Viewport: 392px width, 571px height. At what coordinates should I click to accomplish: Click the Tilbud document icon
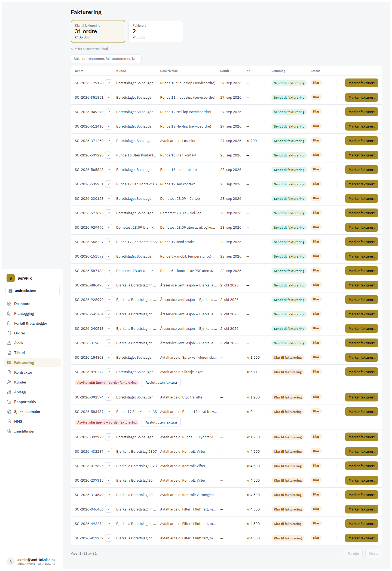pyautogui.click(x=9, y=353)
